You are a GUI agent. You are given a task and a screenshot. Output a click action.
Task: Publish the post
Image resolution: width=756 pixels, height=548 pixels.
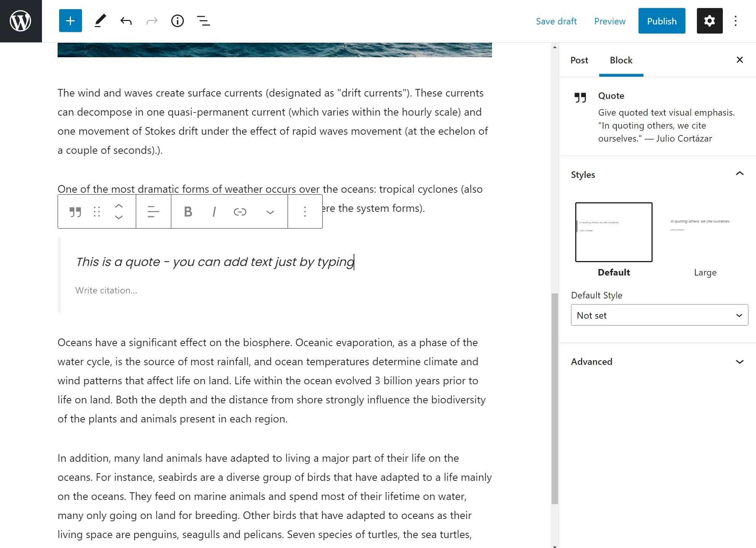point(661,21)
